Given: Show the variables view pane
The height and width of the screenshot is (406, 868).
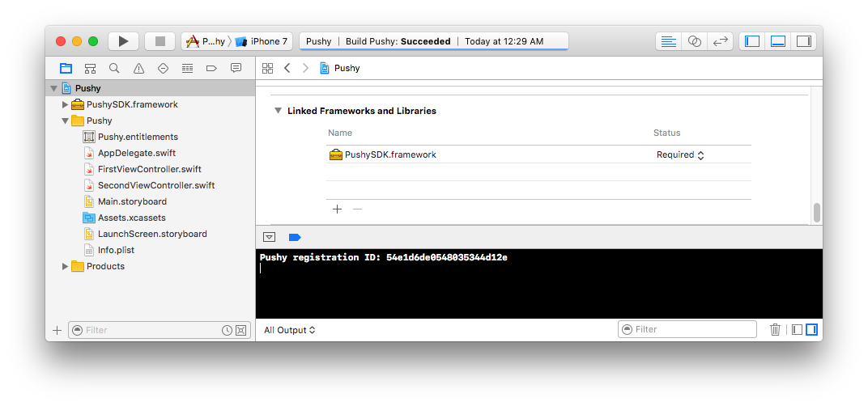Looking at the screenshot, I should 797,330.
